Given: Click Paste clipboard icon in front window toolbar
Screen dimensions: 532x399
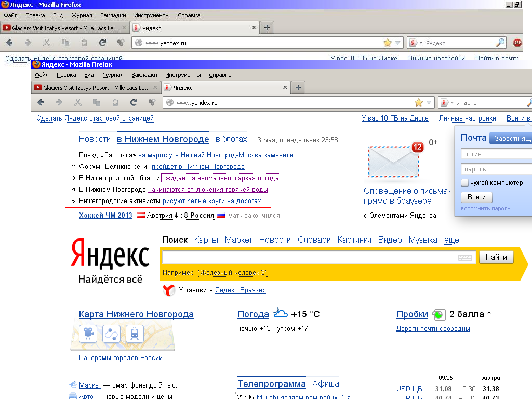Looking at the screenshot, I should [x=115, y=102].
